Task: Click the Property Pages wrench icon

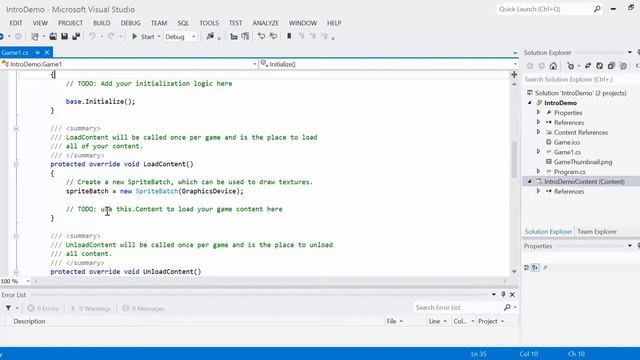Action: (545, 268)
